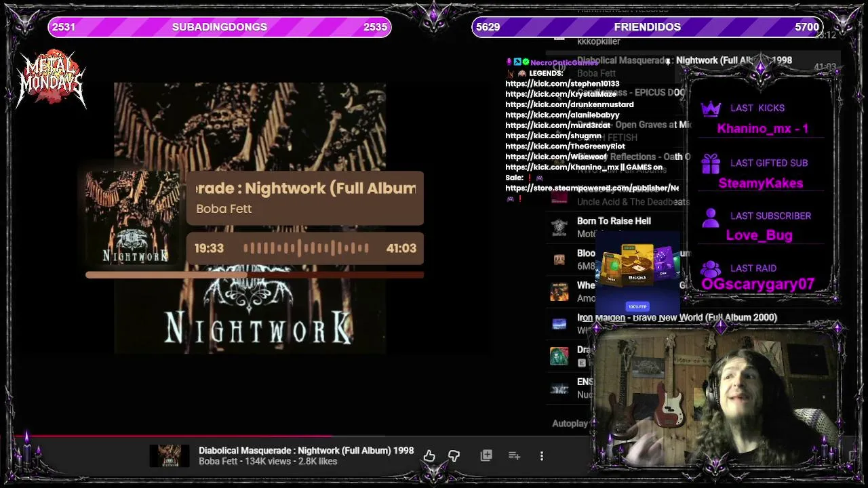868x488 pixels.
Task: Like the Nightwork album with thumbs up
Action: [429, 456]
